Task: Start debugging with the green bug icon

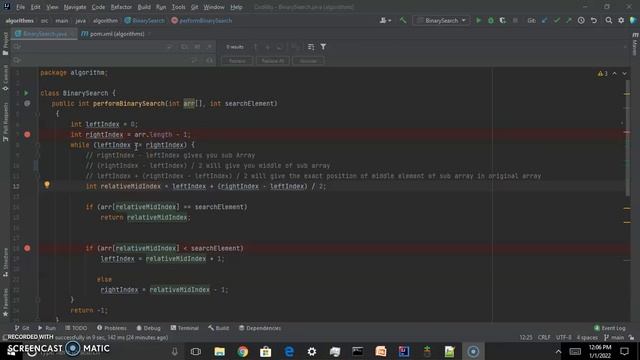Action: point(491,20)
